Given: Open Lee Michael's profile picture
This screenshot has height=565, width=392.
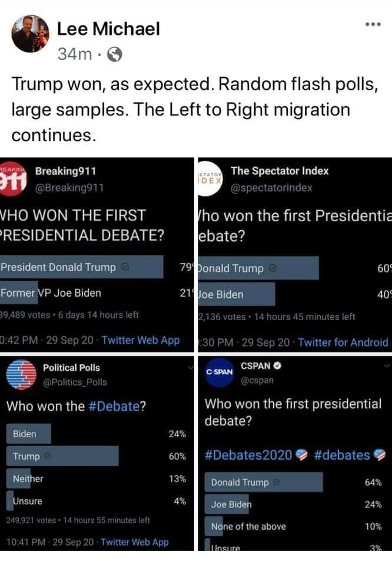Looking at the screenshot, I should pyautogui.click(x=30, y=34).
